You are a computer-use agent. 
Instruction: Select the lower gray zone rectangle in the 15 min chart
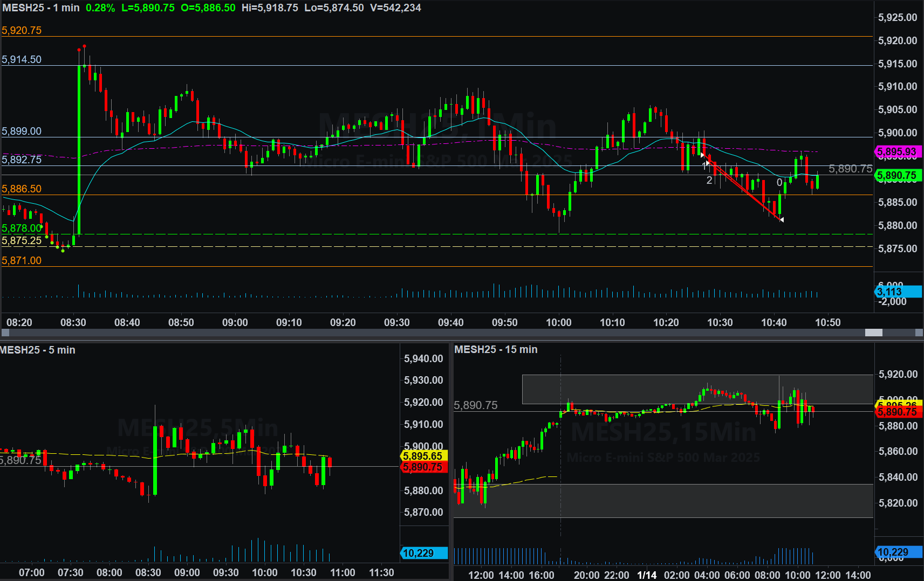point(662,500)
